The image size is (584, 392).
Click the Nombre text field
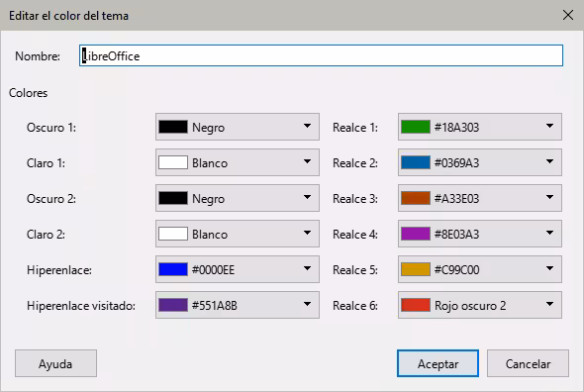pyautogui.click(x=321, y=55)
